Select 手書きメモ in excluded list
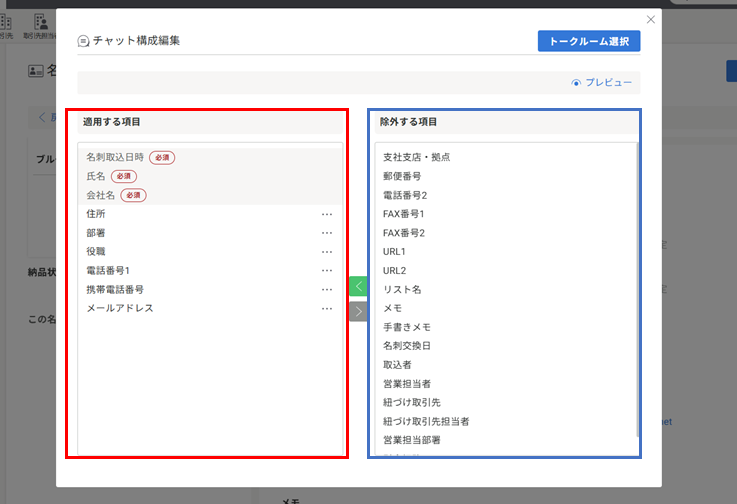The width and height of the screenshot is (737, 504). point(407,327)
